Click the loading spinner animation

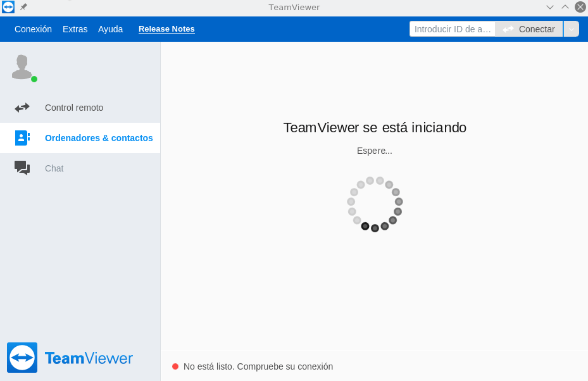tap(375, 204)
